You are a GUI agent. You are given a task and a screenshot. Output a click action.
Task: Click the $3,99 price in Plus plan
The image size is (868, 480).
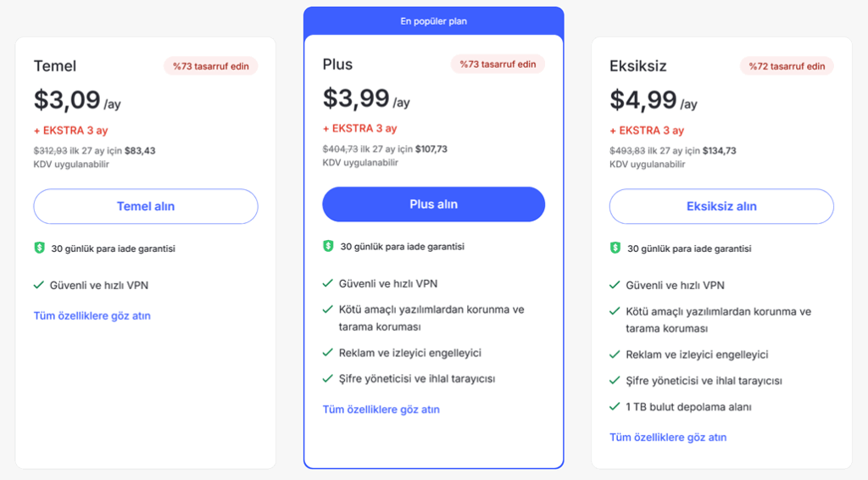(356, 98)
